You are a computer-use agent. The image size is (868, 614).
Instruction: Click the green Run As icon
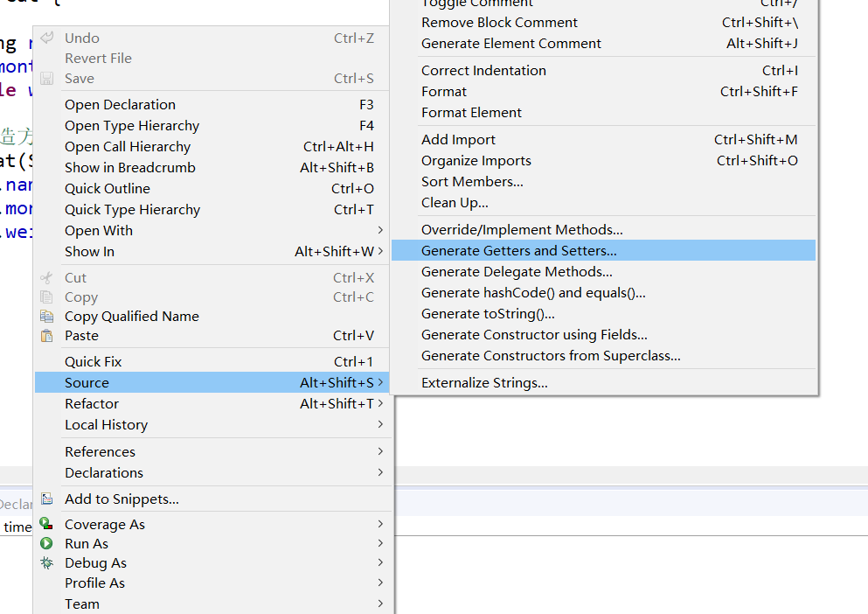point(47,542)
